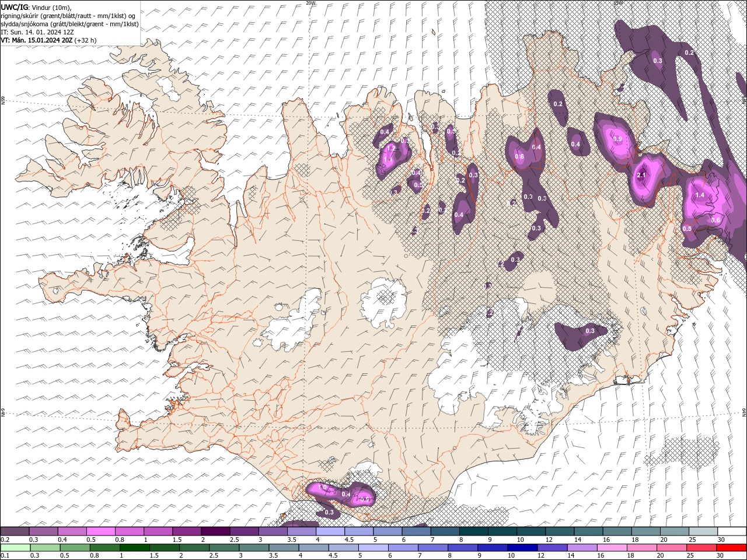The image size is (747, 560).
Task: Pick the bottom-row green swatch starting at 0.5
Action: [x=75, y=548]
